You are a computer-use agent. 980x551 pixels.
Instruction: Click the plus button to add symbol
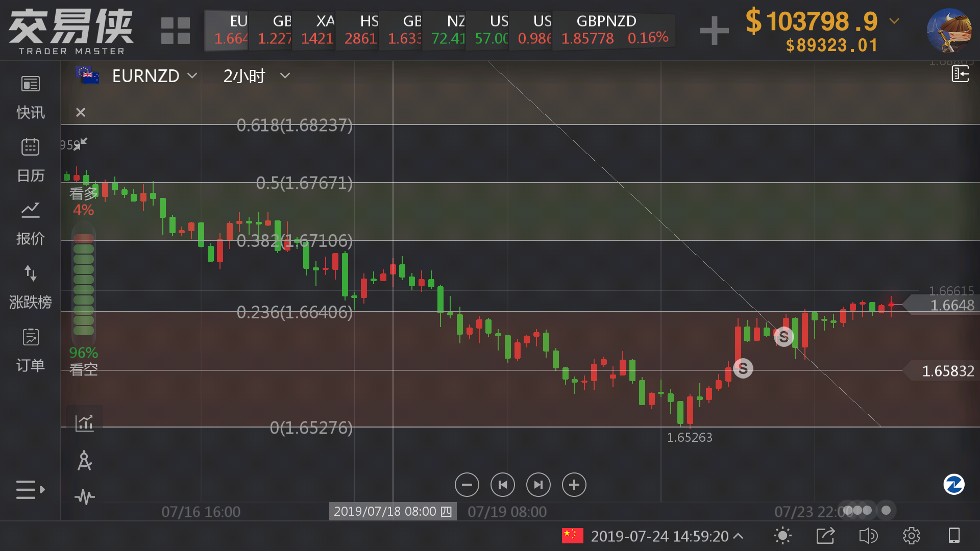pos(714,31)
